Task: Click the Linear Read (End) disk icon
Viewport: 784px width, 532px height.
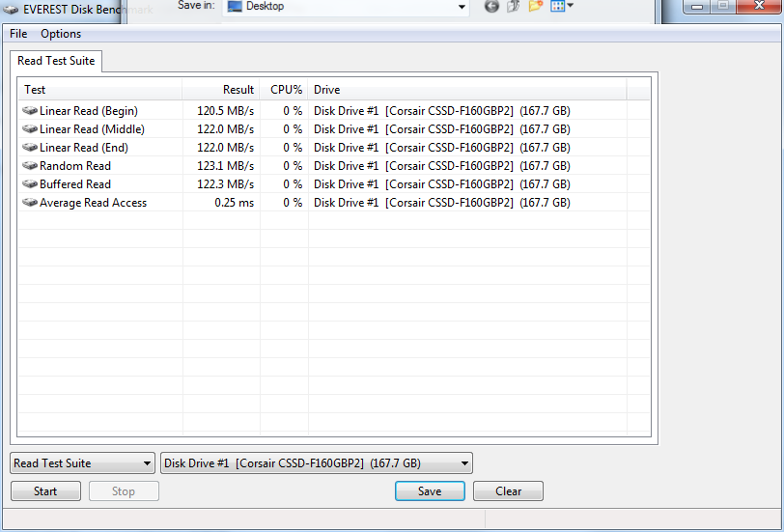Action: click(30, 148)
